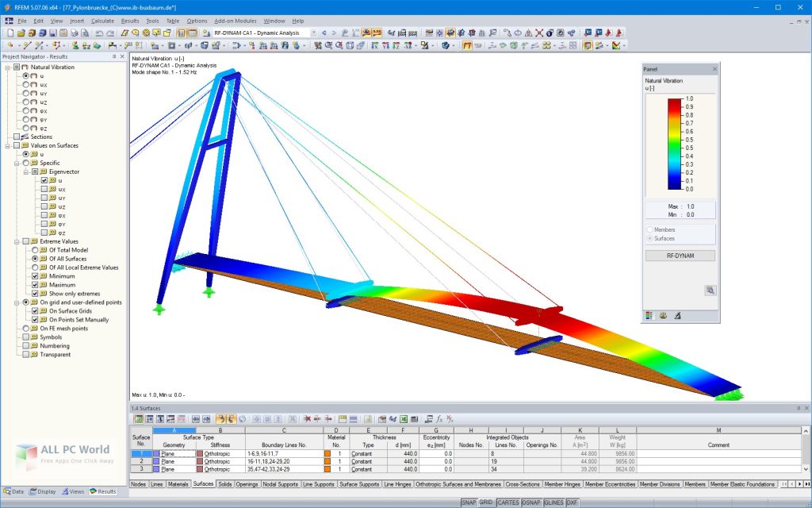This screenshot has width=812, height=508.
Task: Open the Calculate menu
Action: coord(103,21)
